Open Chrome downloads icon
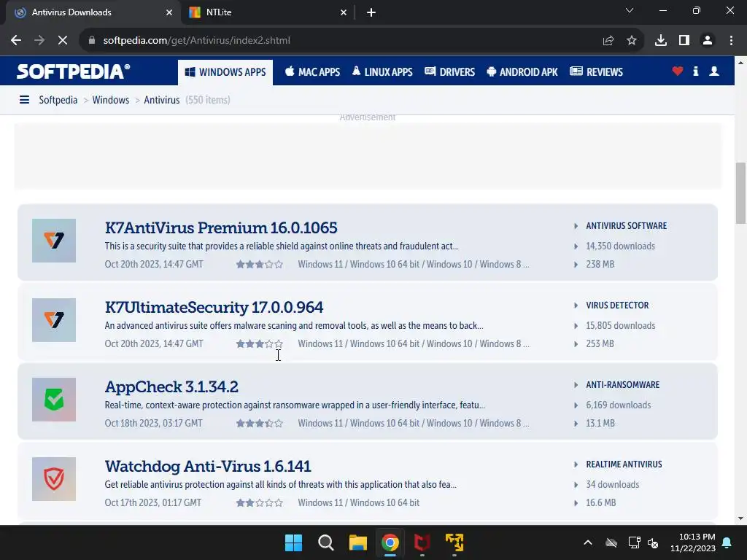The image size is (747, 560). (x=661, y=41)
